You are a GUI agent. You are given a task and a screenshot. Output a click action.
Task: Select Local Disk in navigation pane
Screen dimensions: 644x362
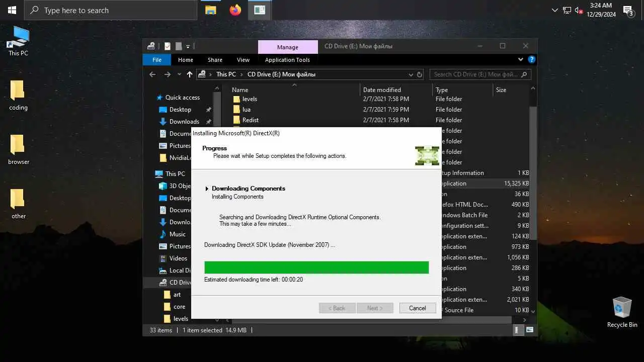point(175,270)
